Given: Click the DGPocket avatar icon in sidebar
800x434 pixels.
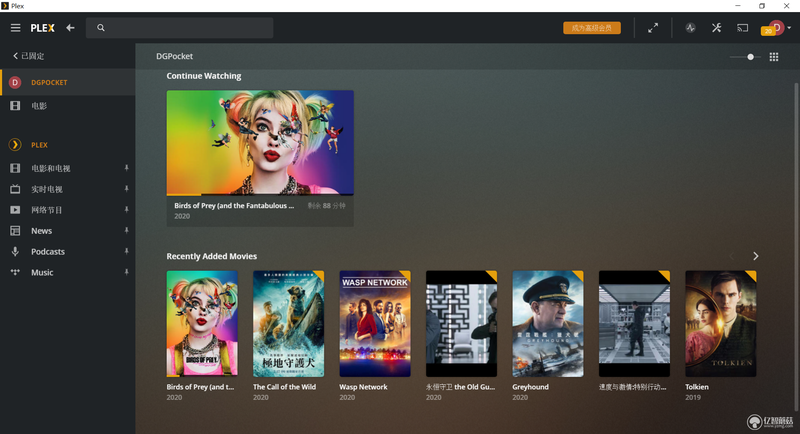Looking at the screenshot, I should [x=15, y=82].
